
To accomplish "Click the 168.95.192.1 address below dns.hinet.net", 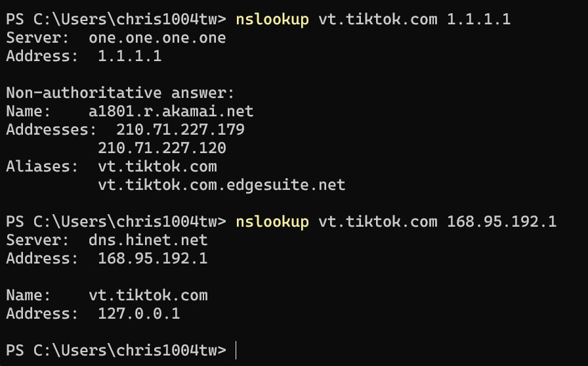I will point(152,259).
